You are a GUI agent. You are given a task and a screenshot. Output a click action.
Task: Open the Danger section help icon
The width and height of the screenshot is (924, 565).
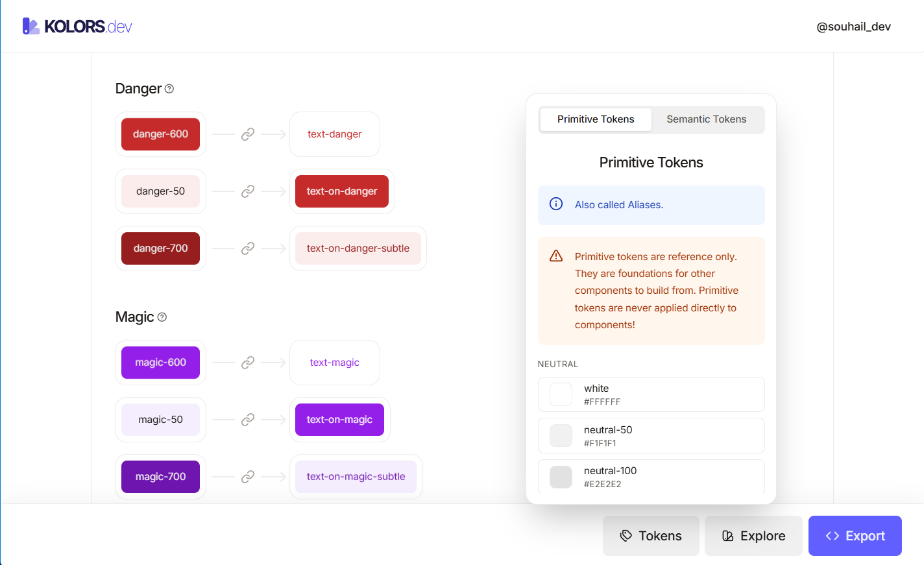coord(169,88)
